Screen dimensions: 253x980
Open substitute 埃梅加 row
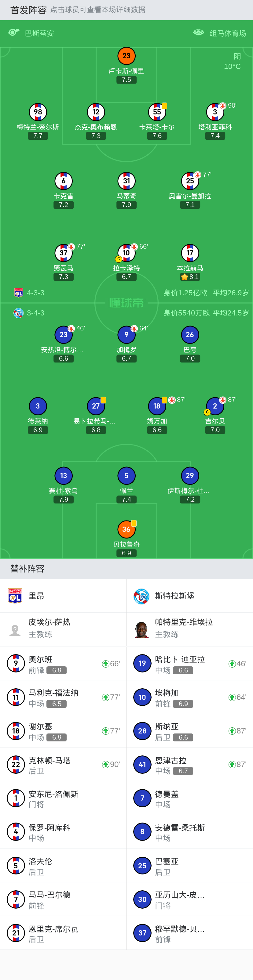(190, 697)
